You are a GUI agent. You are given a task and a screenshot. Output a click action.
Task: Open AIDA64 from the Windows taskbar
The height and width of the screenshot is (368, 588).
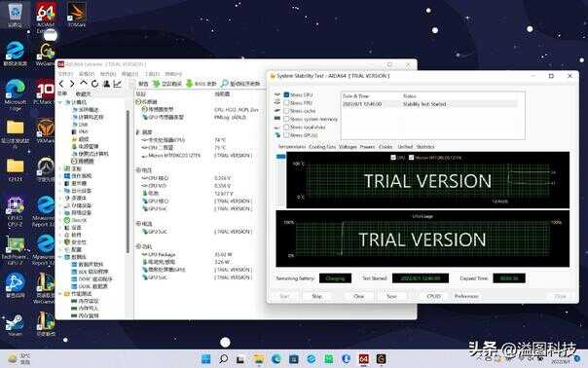(x=363, y=359)
